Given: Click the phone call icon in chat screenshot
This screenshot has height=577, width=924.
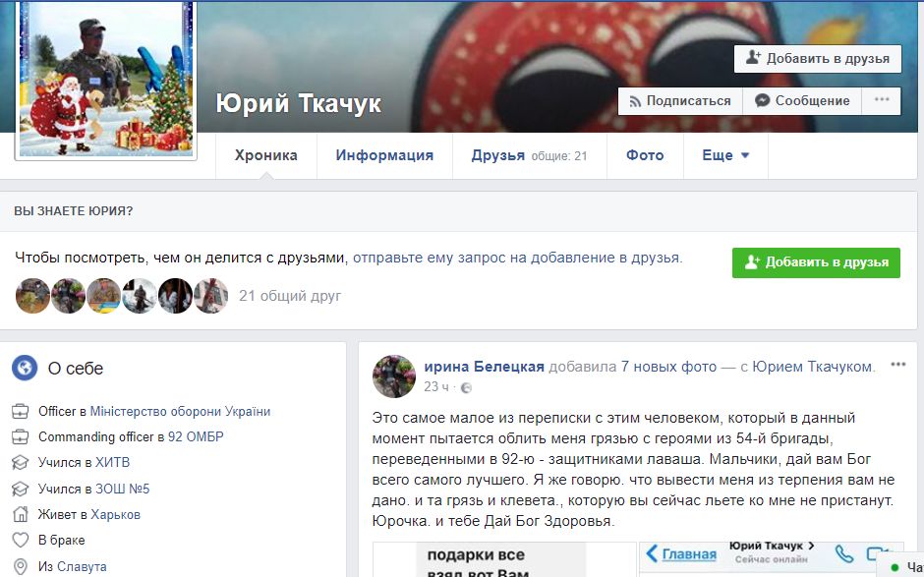Looking at the screenshot, I should (x=843, y=554).
